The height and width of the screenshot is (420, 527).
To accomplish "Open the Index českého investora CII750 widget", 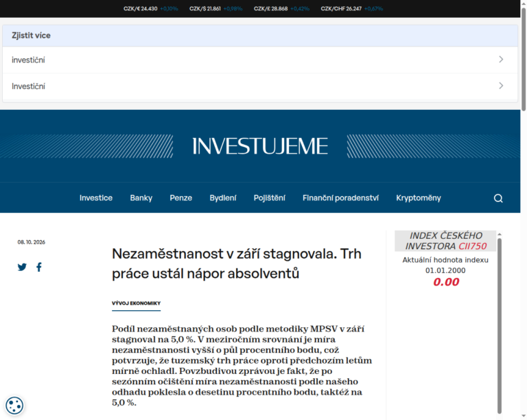I will pos(445,241).
